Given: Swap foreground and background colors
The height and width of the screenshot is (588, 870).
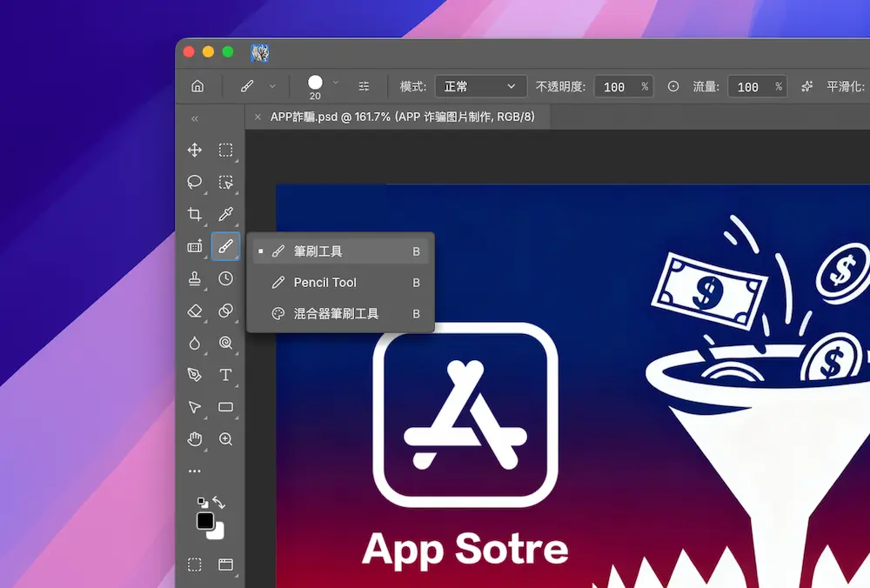Looking at the screenshot, I should click(x=218, y=503).
